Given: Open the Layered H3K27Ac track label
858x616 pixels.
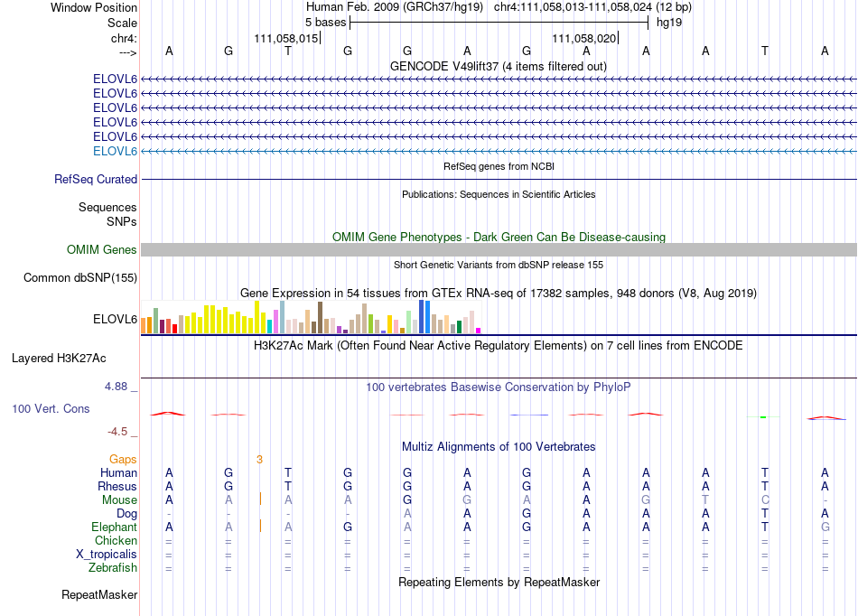Looking at the screenshot, I should [x=59, y=359].
